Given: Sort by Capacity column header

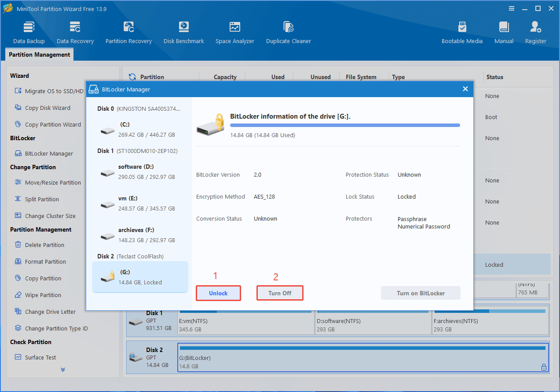Looking at the screenshot, I should tap(225, 77).
